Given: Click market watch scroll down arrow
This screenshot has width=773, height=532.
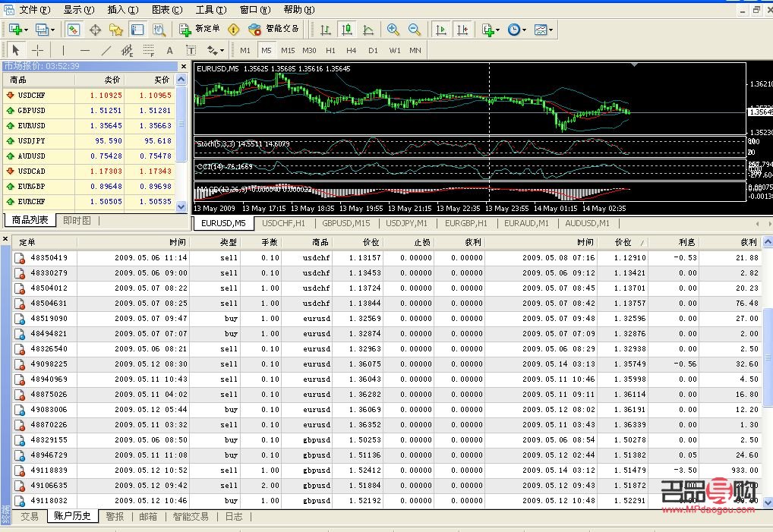Looking at the screenshot, I should coord(181,207).
